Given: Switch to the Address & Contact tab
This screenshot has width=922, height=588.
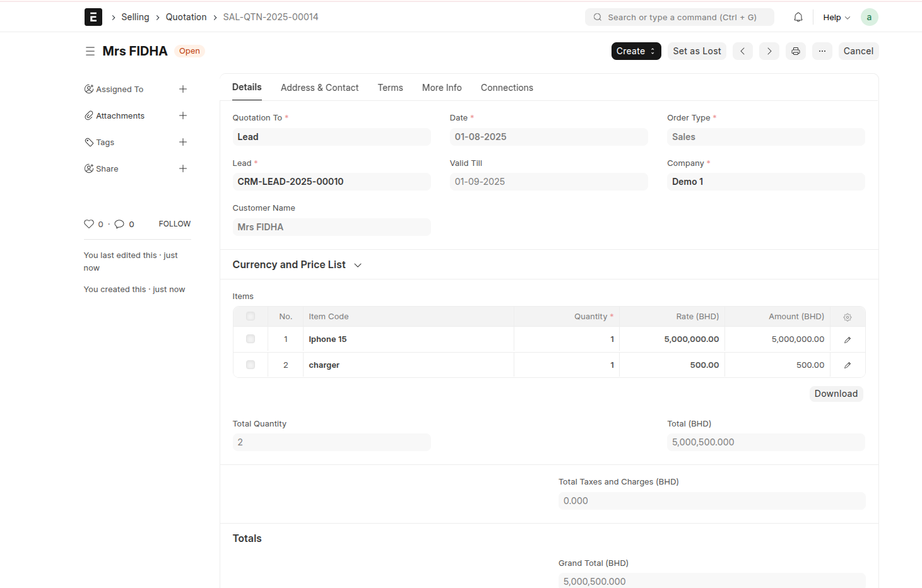Looking at the screenshot, I should (319, 88).
